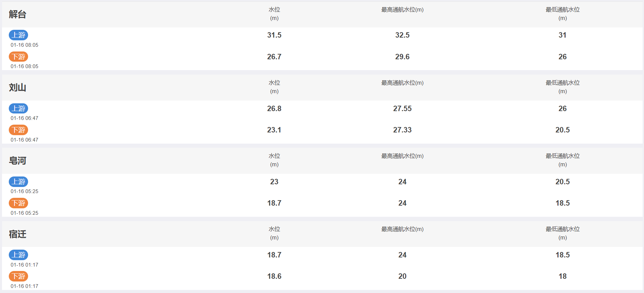Click 解台 upstream water level 31.5

click(x=274, y=35)
